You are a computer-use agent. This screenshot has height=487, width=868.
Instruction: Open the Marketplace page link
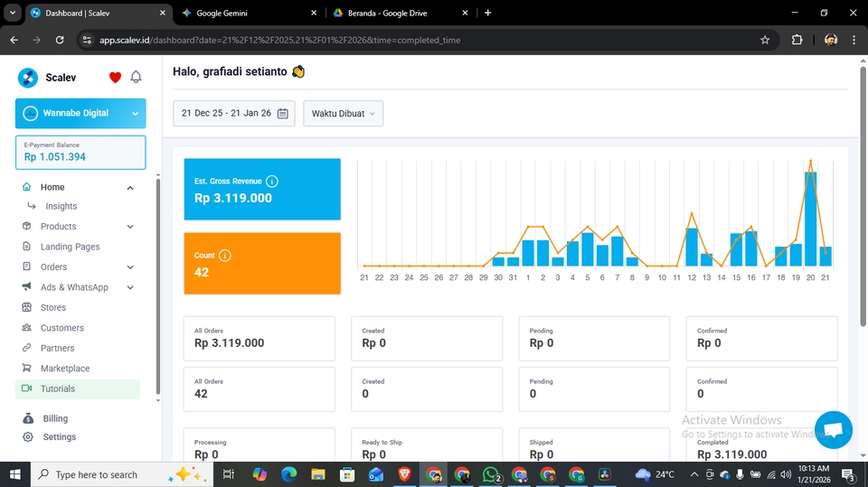(65, 368)
